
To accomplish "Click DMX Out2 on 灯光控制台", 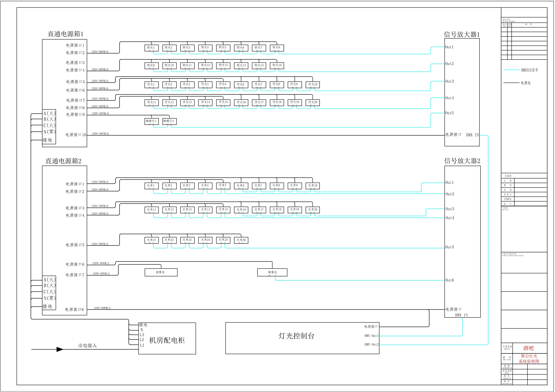I will tap(372, 345).
